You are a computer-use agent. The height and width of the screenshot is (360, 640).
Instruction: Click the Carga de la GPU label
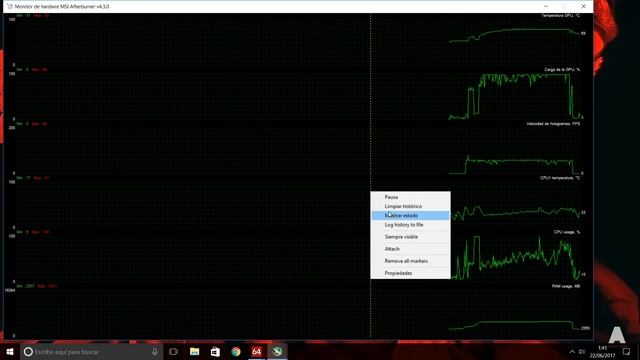562,70
